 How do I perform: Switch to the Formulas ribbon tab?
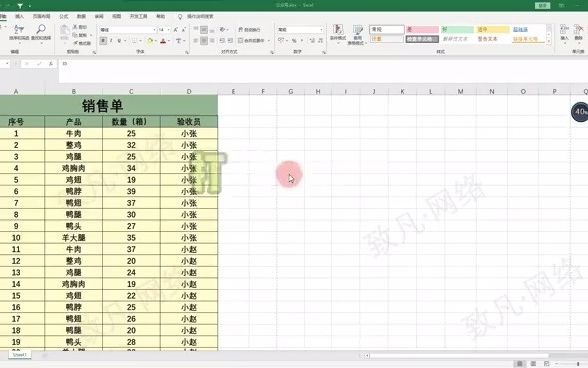point(64,17)
